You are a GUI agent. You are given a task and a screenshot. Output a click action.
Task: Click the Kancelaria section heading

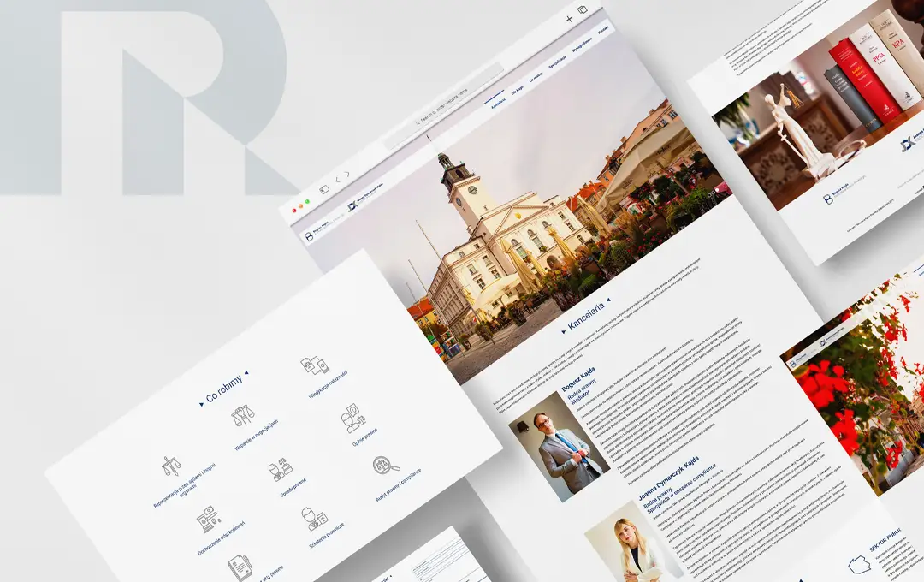(x=586, y=316)
